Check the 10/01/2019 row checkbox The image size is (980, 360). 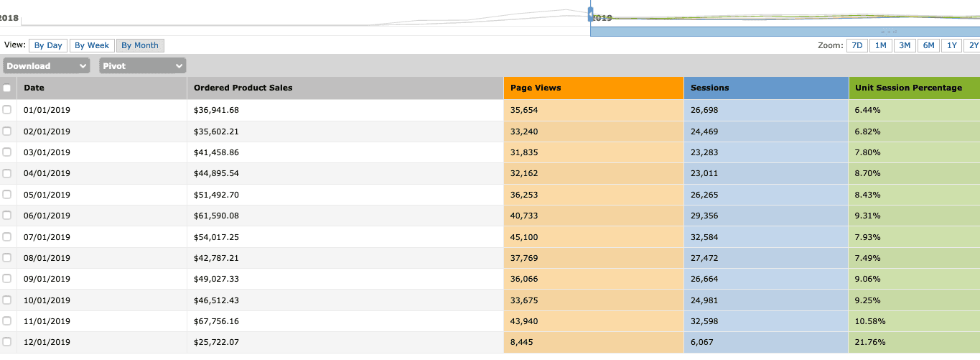click(x=7, y=300)
